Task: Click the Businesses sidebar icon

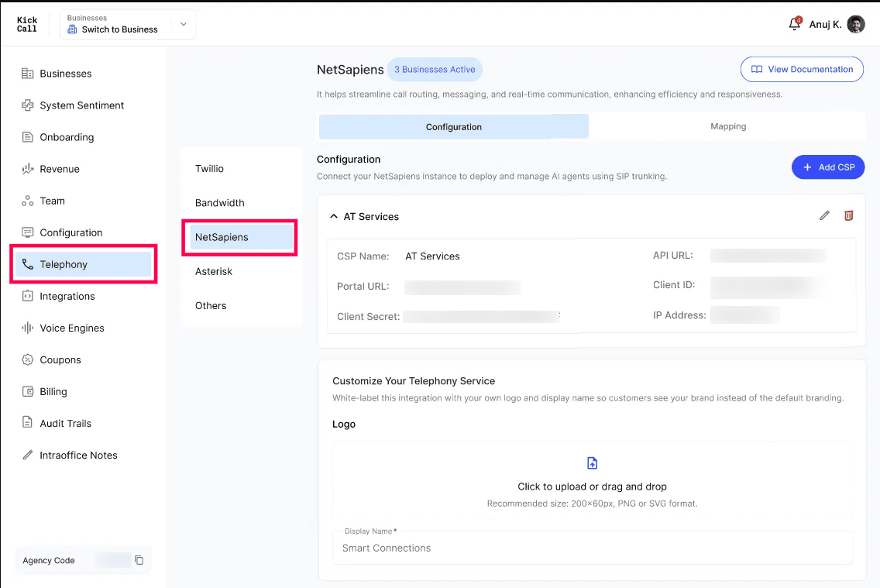Action: pyautogui.click(x=27, y=74)
